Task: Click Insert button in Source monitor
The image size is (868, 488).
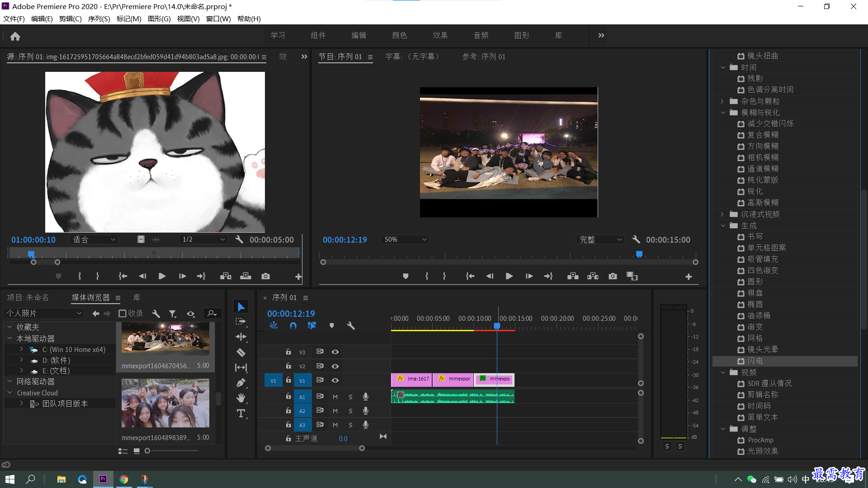Action: 226,276
